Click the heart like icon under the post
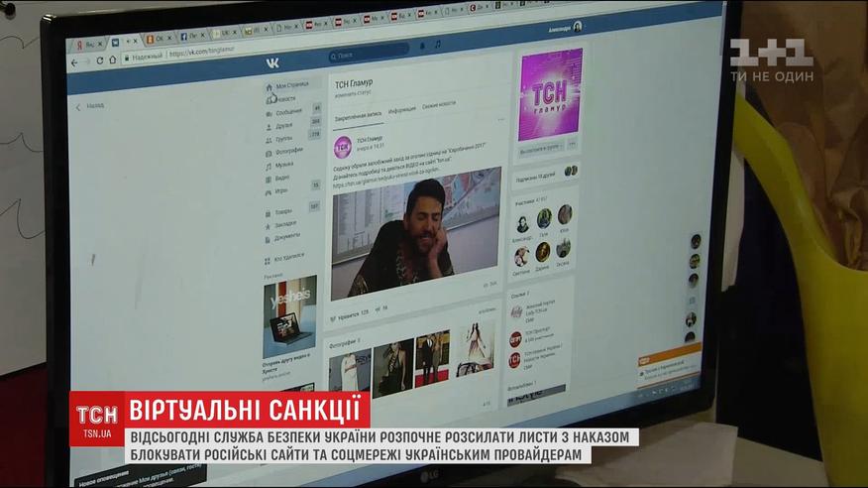Image resolution: width=868 pixels, height=488 pixels. (x=333, y=318)
